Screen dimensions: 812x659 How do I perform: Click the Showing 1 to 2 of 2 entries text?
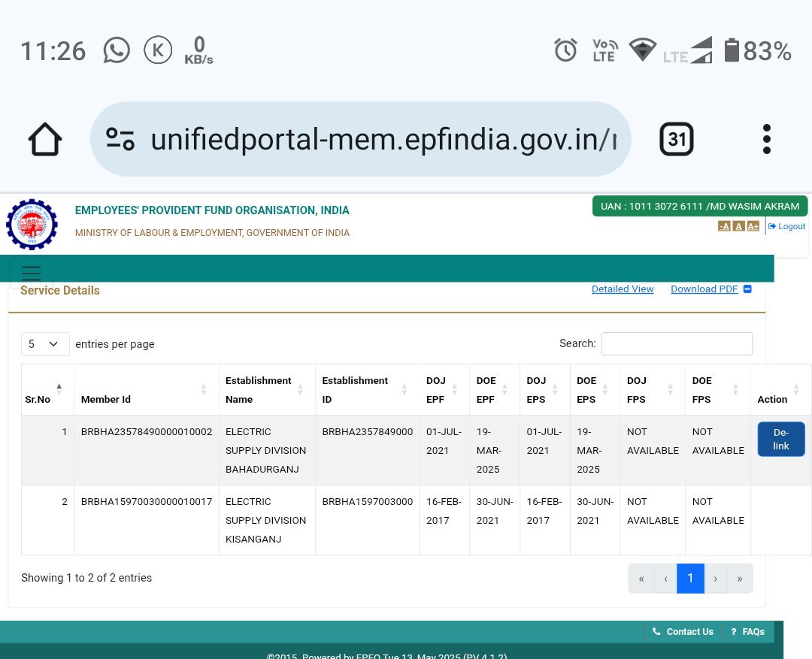point(86,578)
